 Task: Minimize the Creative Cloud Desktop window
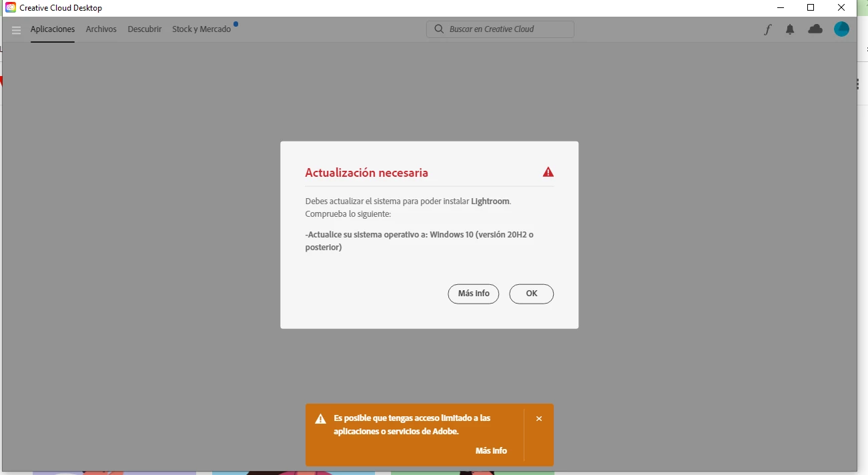coord(781,8)
